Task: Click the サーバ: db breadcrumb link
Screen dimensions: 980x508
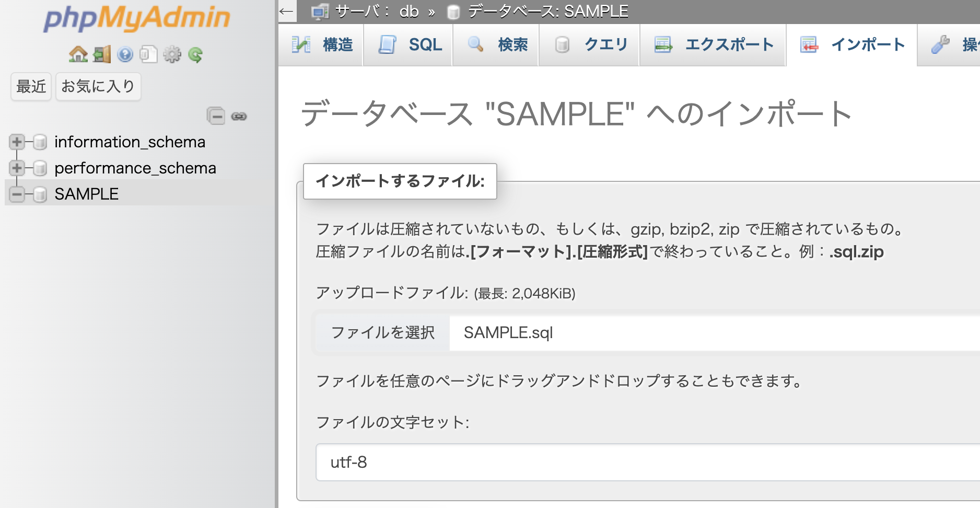Action: click(x=377, y=11)
